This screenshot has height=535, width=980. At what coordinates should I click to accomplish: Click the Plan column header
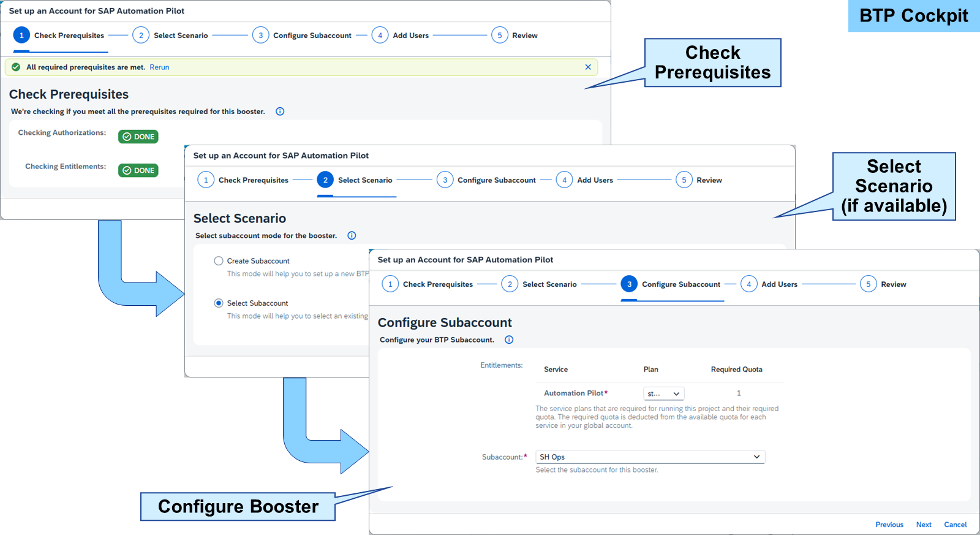[650, 370]
